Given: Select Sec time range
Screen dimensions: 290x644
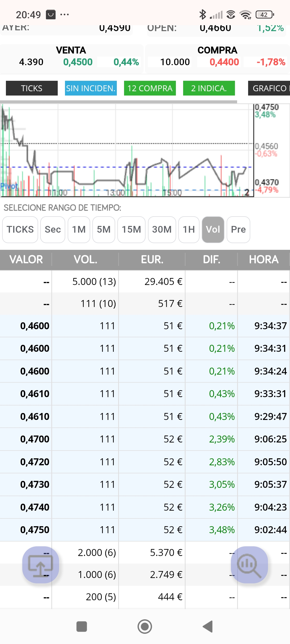Looking at the screenshot, I should 53,229.
